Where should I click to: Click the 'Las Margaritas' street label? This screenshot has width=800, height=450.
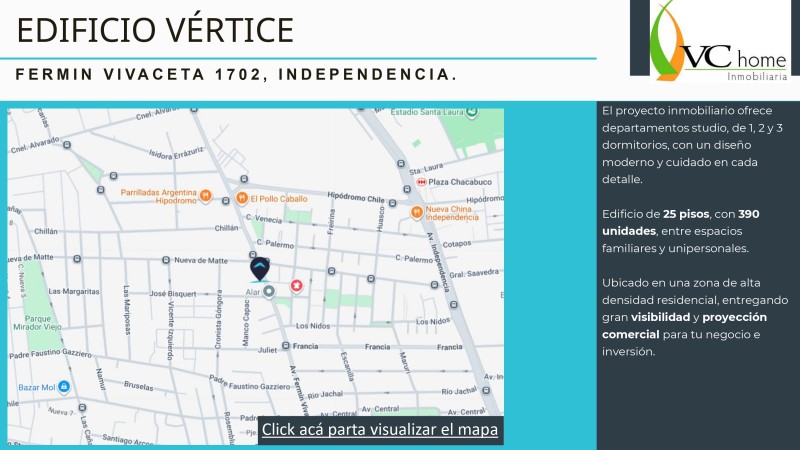(74, 291)
